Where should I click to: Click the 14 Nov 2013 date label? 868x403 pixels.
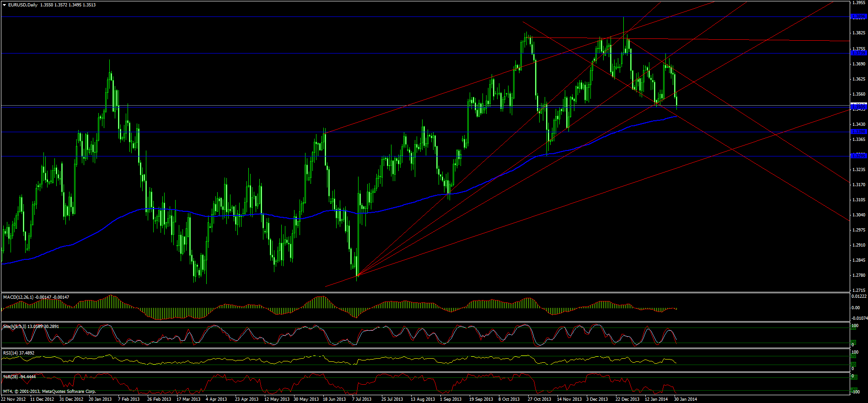(569, 399)
